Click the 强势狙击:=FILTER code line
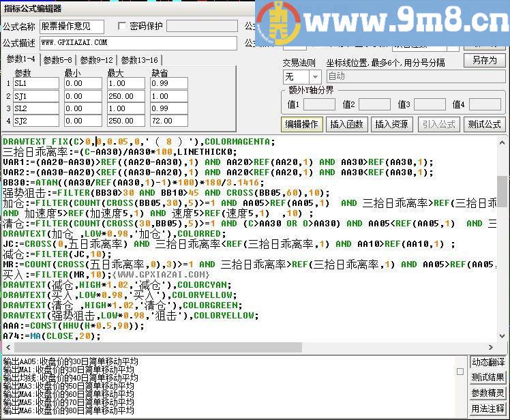This screenshot has width=510, height=420. [166, 193]
